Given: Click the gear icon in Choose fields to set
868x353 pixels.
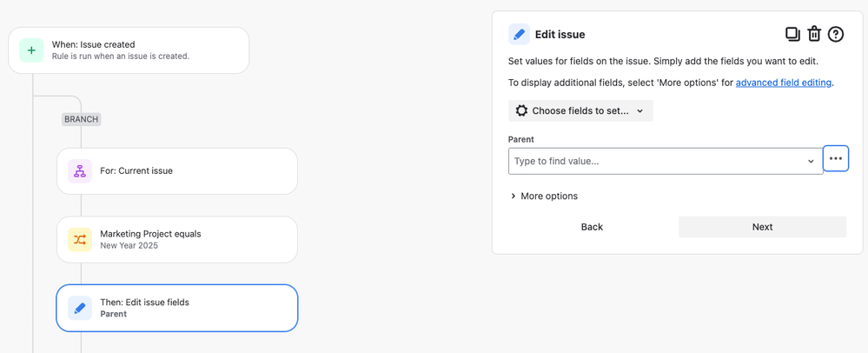Looking at the screenshot, I should click(x=521, y=110).
